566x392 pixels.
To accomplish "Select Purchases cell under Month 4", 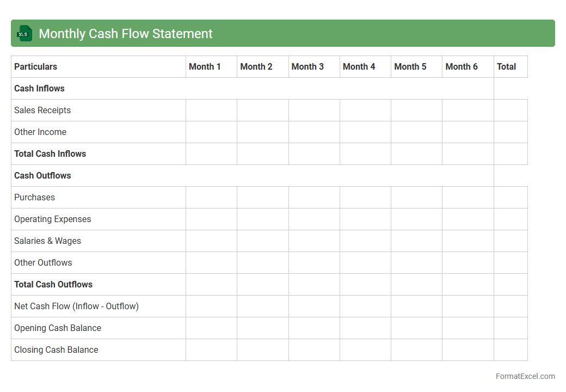I will click(365, 197).
